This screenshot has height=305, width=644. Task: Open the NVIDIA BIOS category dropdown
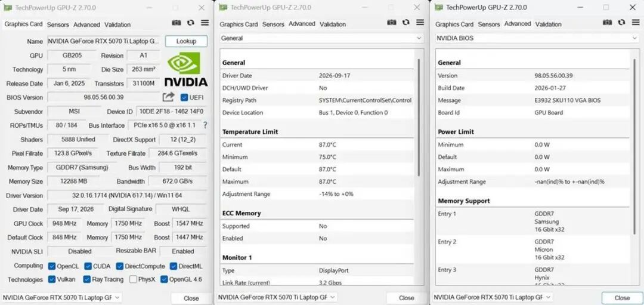click(537, 38)
